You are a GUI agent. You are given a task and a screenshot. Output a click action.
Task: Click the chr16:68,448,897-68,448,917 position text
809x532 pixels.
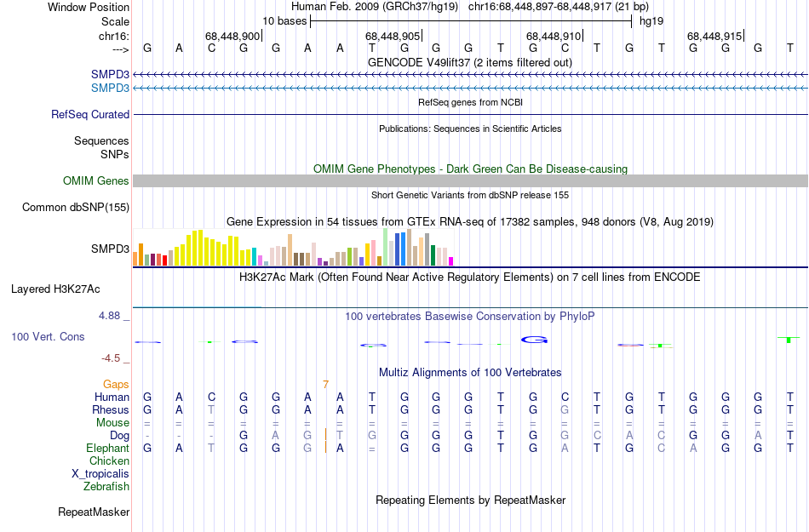pyautogui.click(x=559, y=7)
